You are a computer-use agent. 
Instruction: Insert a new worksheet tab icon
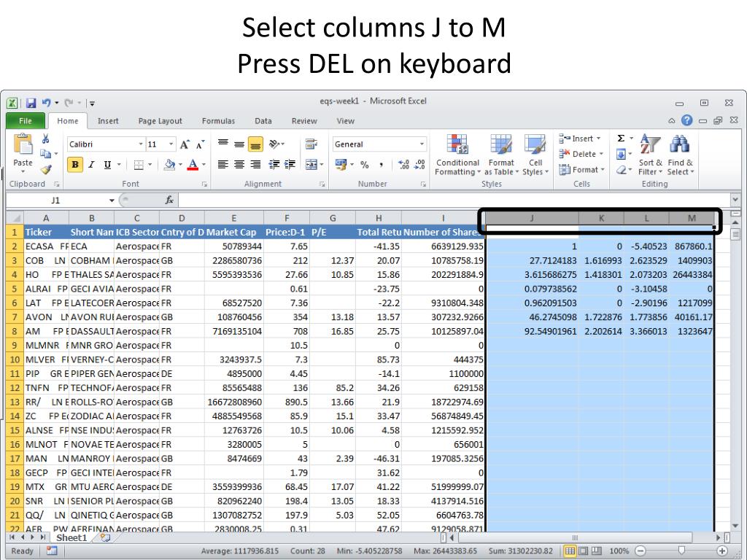click(105, 537)
